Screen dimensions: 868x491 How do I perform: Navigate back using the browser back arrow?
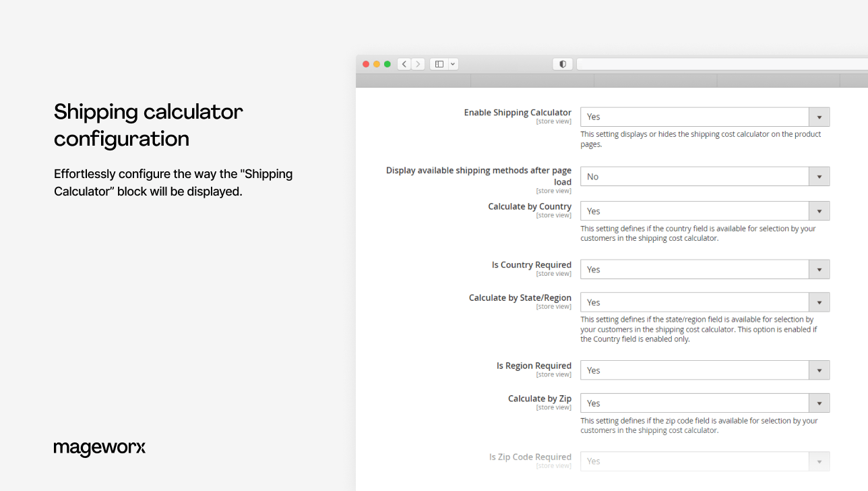(x=404, y=63)
